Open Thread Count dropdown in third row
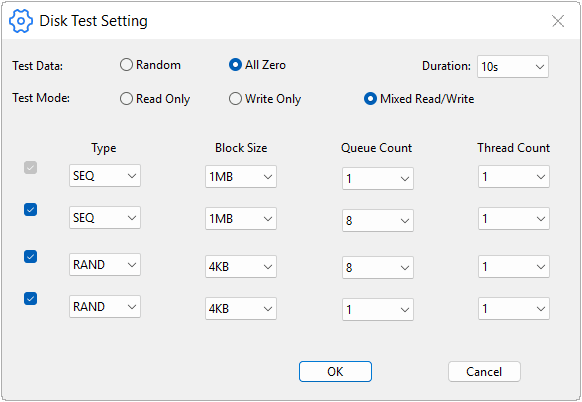Viewport: 582px width, 402px height. coord(514,267)
